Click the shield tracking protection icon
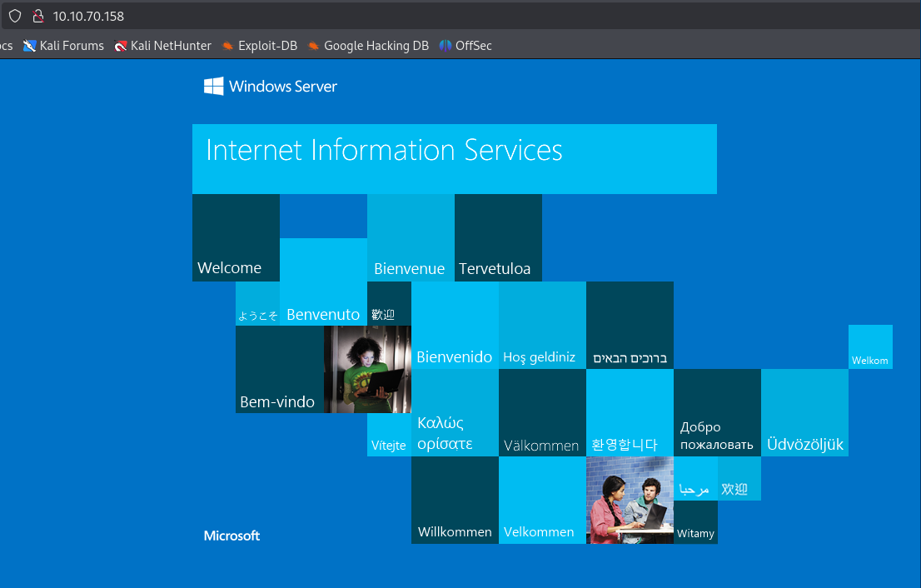The height and width of the screenshot is (588, 921). click(x=15, y=16)
